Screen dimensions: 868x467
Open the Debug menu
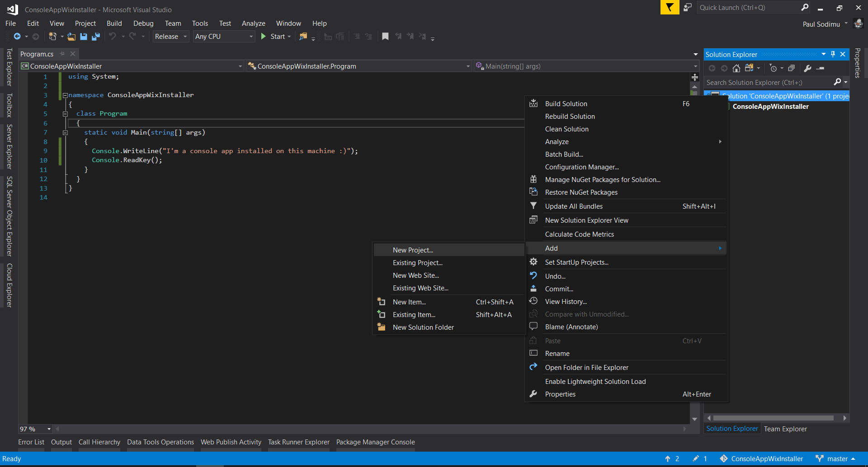tap(143, 23)
